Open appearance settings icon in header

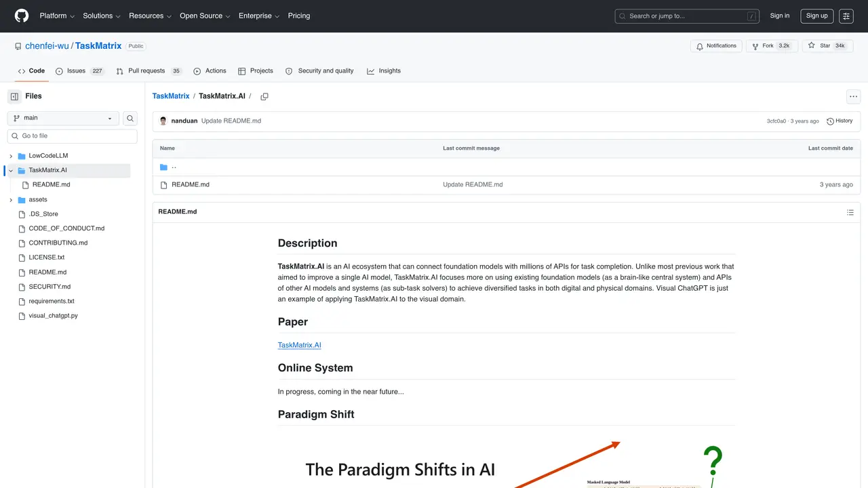click(846, 16)
